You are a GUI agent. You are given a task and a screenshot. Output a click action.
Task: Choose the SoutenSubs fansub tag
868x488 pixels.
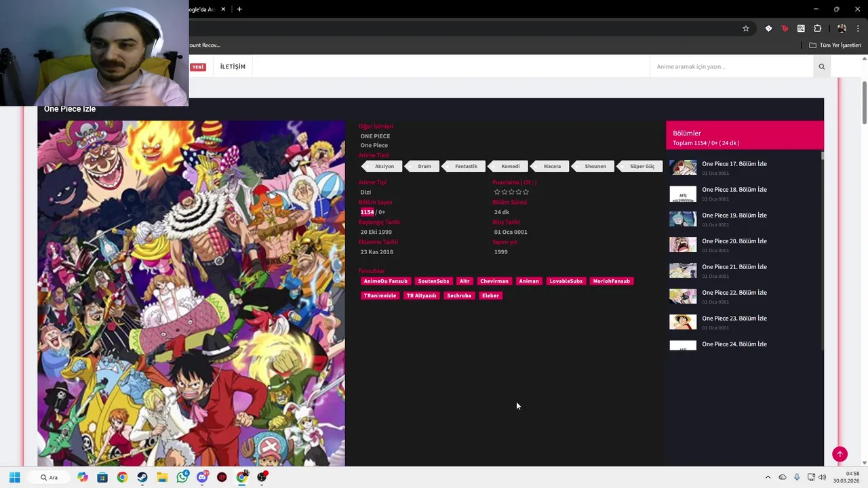(x=433, y=281)
